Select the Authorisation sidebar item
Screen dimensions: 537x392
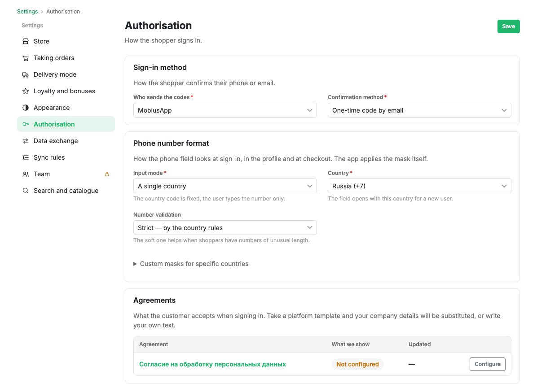click(x=66, y=124)
